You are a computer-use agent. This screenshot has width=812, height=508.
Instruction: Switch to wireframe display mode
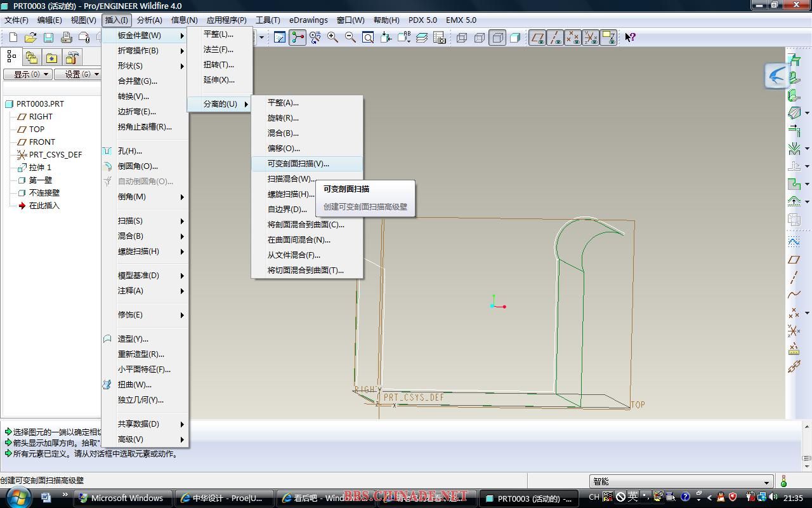tap(462, 37)
